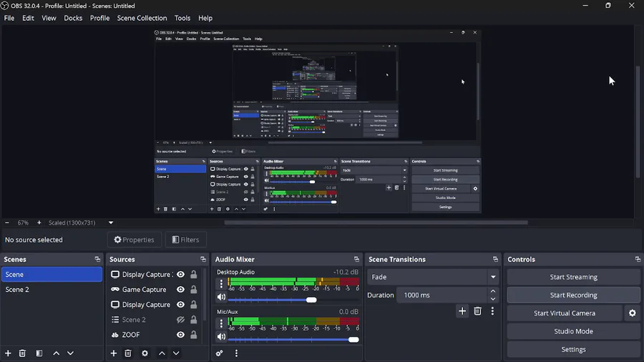Open the Edit menu

click(x=28, y=18)
